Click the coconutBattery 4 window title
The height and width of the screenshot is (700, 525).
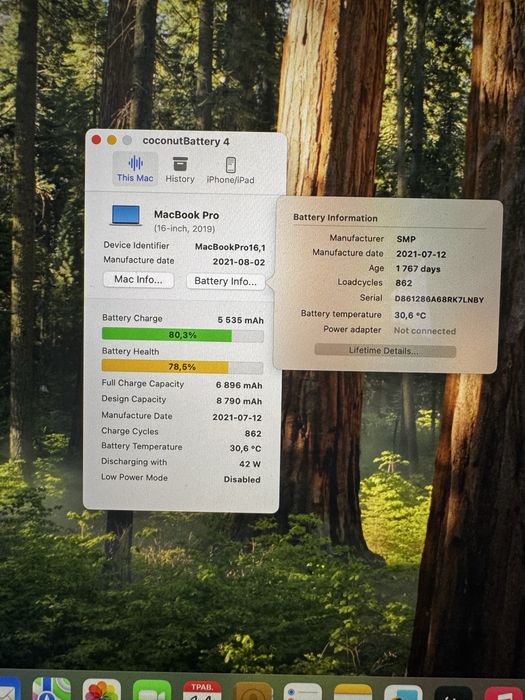coord(186,142)
